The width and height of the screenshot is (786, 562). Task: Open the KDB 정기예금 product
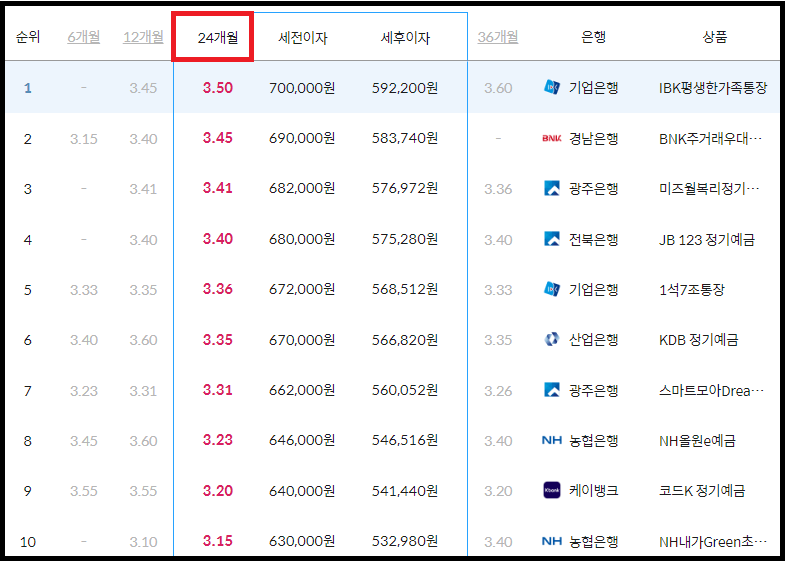point(698,340)
